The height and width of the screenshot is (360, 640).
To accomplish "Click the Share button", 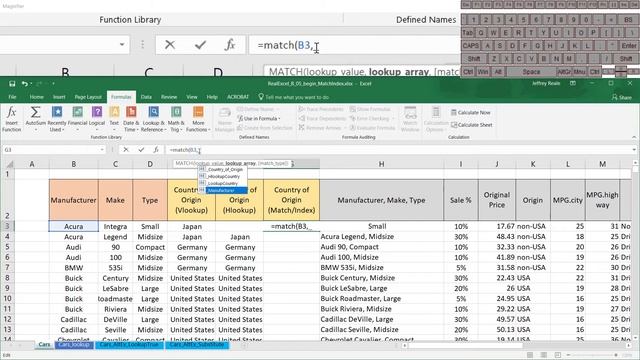I will coord(622,97).
